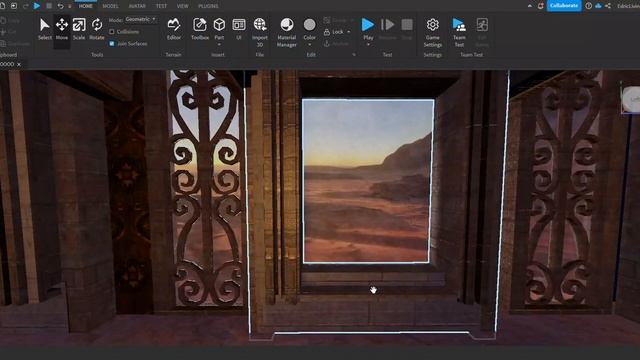
Task: Open the UI insert tool
Action: click(239, 29)
